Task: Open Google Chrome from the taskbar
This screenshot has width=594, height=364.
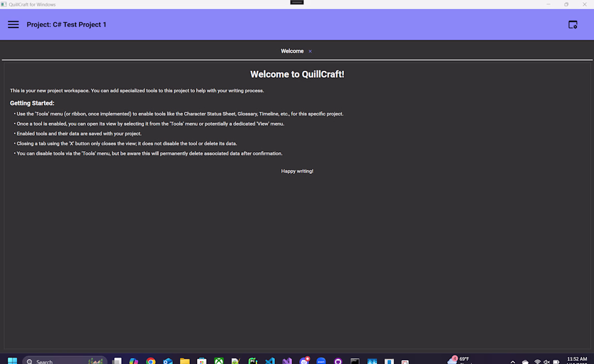Action: click(x=151, y=361)
